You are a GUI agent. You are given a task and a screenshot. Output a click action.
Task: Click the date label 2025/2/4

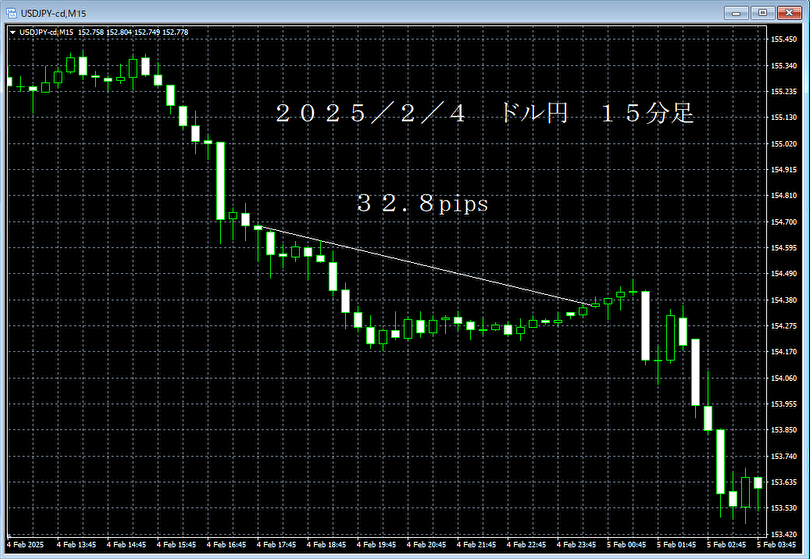[371, 113]
